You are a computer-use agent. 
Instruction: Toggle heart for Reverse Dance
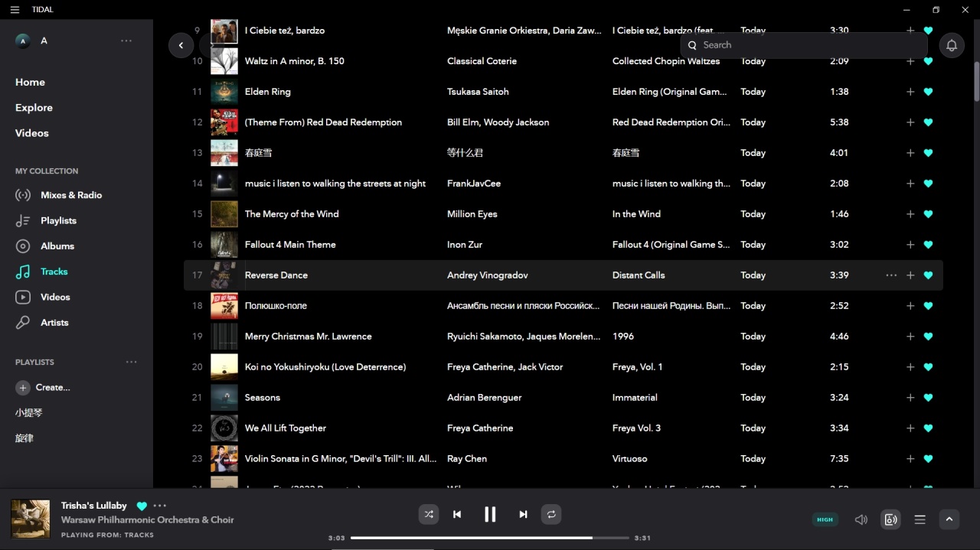pos(928,275)
